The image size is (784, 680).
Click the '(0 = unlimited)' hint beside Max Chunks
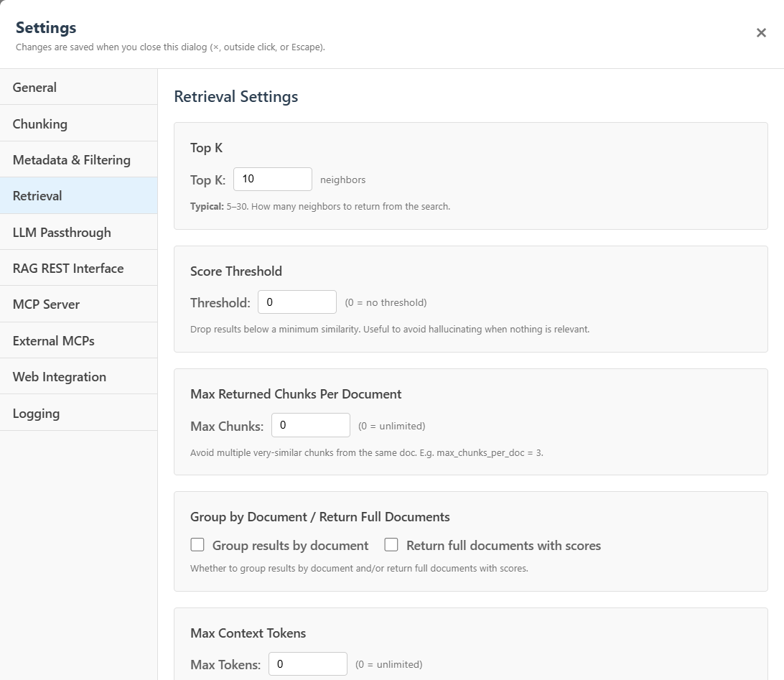click(391, 426)
